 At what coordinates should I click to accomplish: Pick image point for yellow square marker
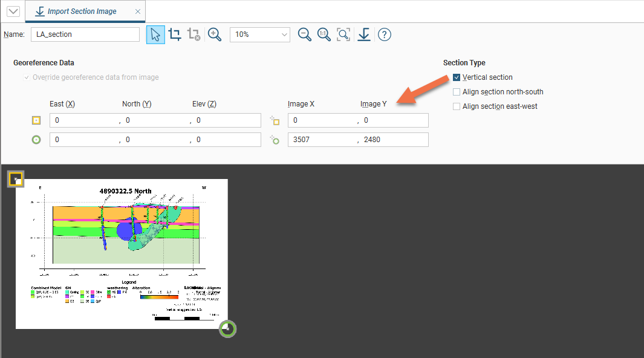coord(275,120)
